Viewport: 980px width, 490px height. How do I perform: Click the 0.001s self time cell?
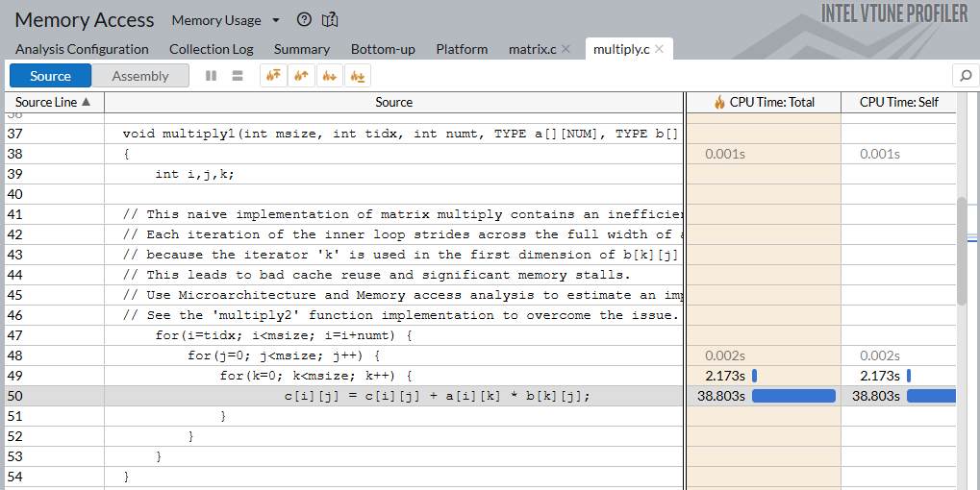880,154
